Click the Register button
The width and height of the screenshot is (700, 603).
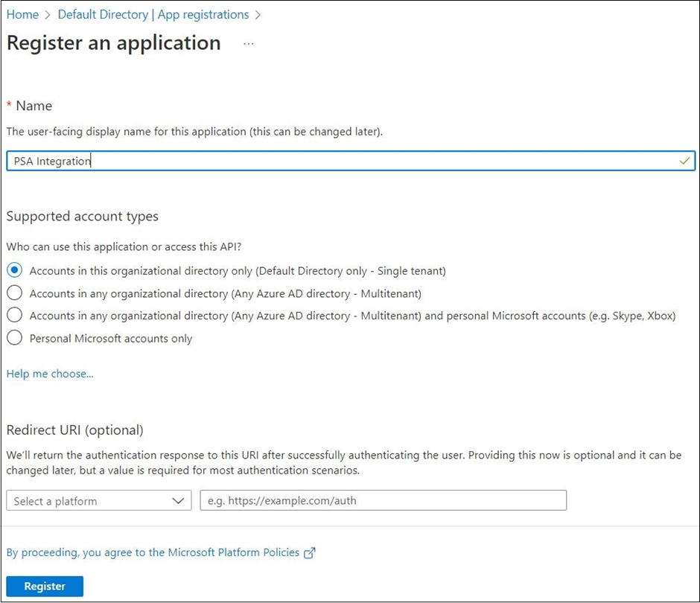click(45, 586)
